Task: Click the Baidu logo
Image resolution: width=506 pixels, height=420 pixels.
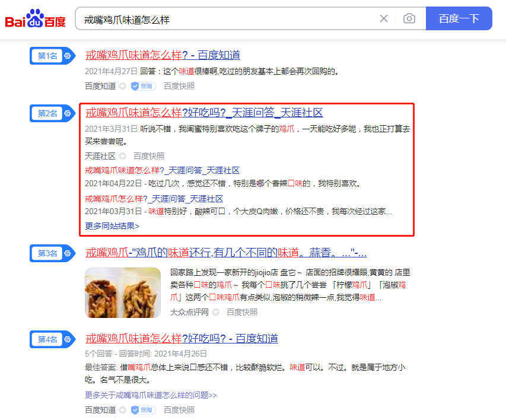Action: click(x=35, y=19)
